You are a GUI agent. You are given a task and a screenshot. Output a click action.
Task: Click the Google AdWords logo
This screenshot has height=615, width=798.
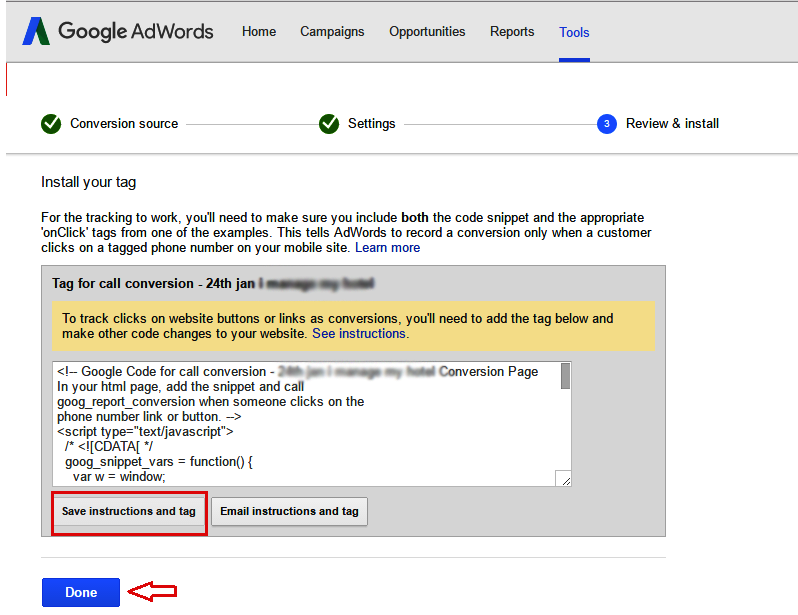(118, 31)
